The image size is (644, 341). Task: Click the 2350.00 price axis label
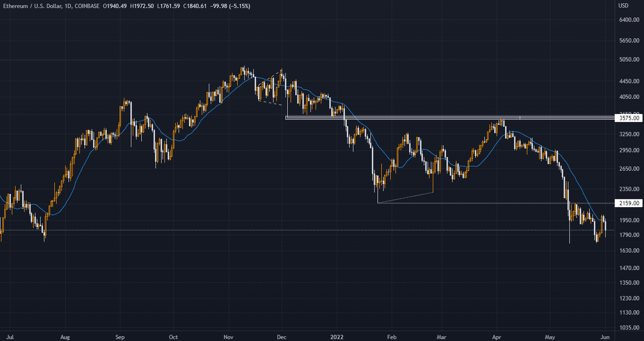click(628, 189)
